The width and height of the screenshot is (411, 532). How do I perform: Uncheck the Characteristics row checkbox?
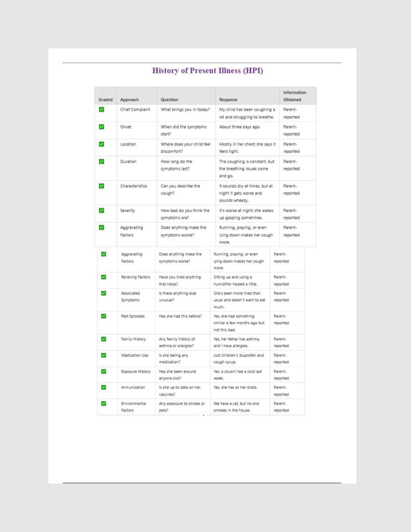(x=101, y=186)
